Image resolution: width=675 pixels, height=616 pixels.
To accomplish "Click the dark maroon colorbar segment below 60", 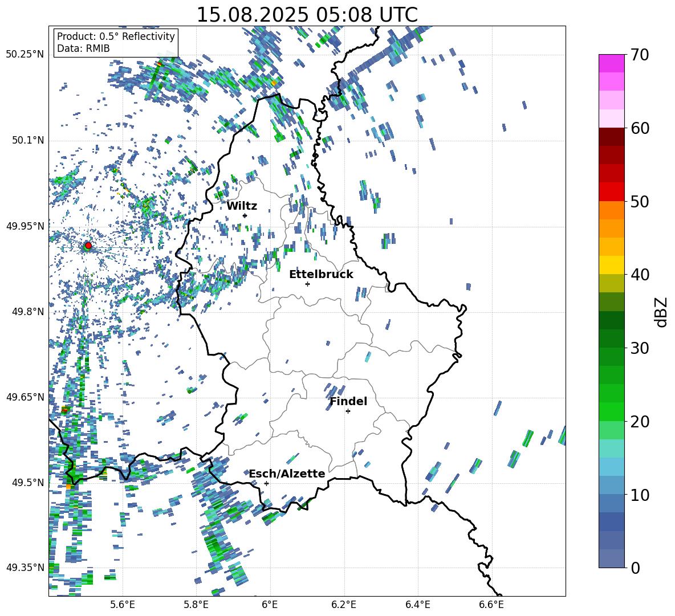I will [611, 137].
